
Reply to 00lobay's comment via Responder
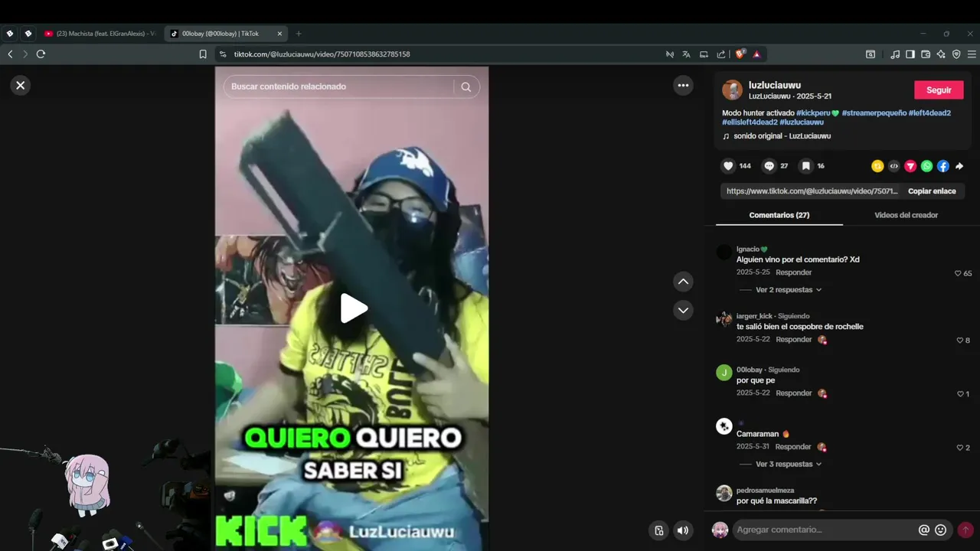[793, 393]
